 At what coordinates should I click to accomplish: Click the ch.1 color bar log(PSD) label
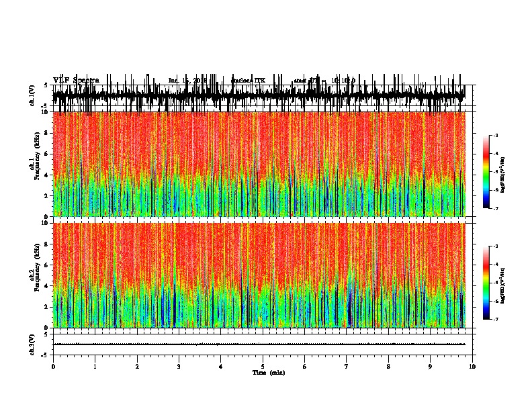(x=503, y=175)
